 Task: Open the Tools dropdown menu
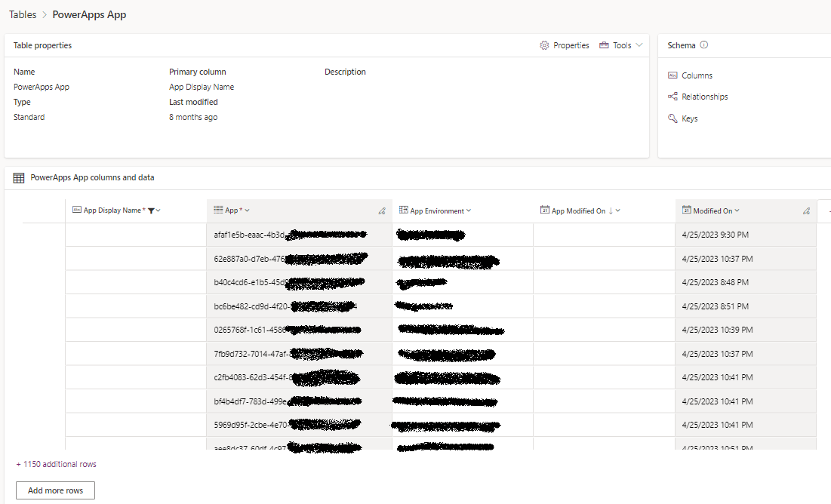tap(620, 45)
